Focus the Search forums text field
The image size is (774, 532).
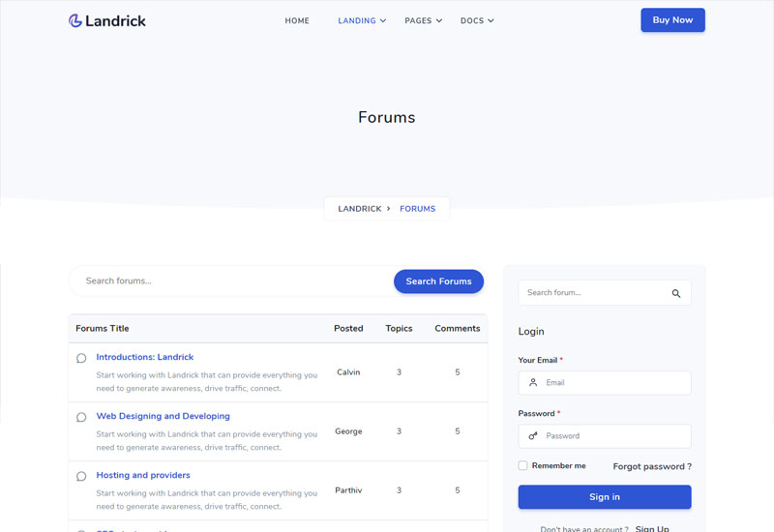pyautogui.click(x=232, y=281)
